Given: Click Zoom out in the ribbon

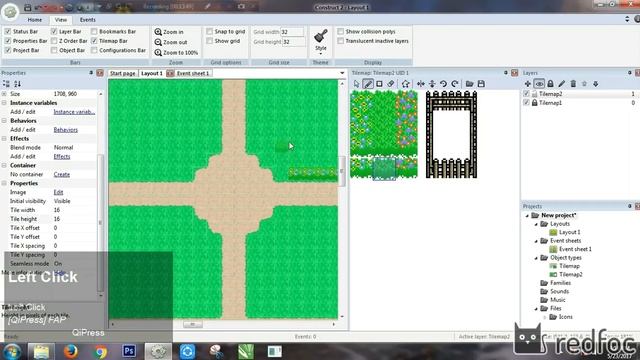Looking at the screenshot, I should pos(171,42).
